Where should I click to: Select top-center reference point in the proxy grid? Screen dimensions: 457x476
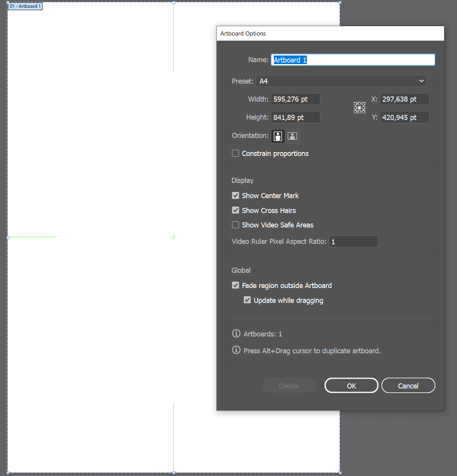coord(359,103)
